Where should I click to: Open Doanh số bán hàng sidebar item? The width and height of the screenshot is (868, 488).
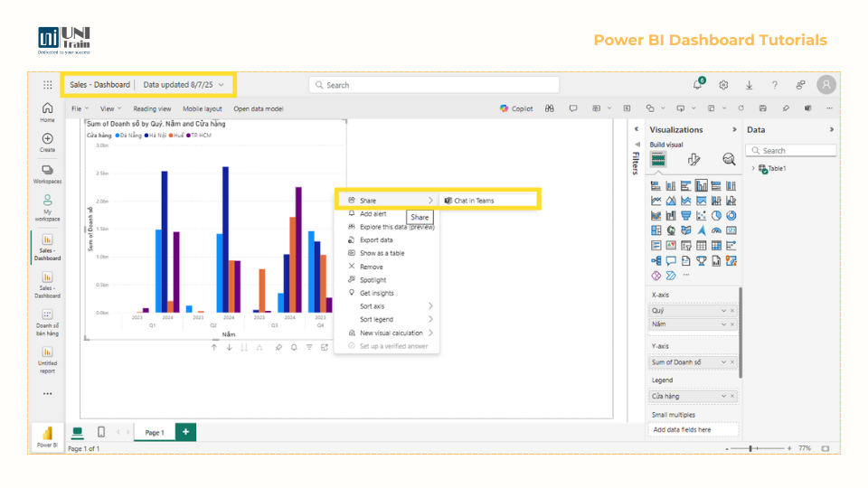pos(48,324)
